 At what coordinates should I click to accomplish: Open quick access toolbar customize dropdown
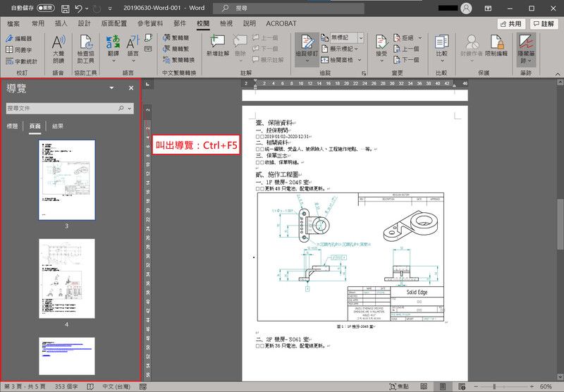click(x=110, y=8)
